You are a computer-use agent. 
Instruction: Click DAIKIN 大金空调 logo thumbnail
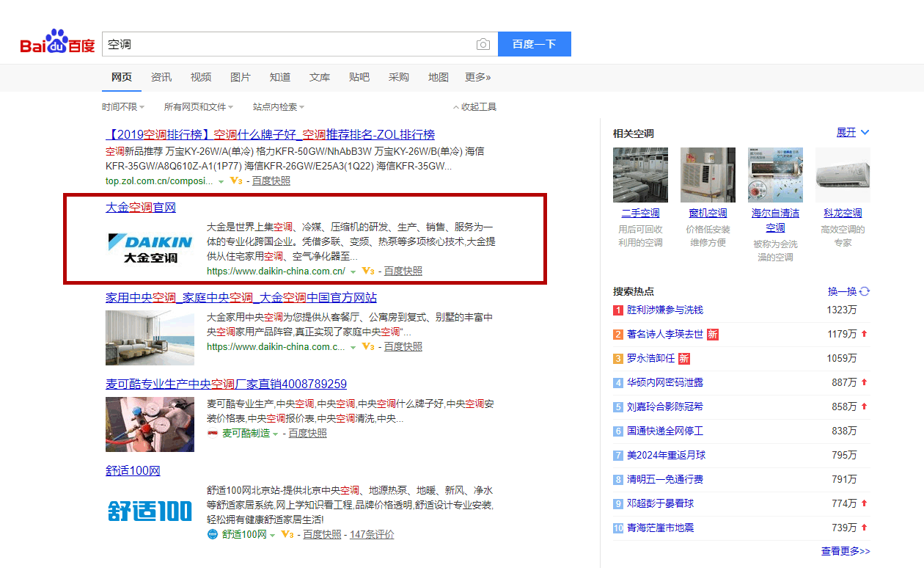coord(150,249)
